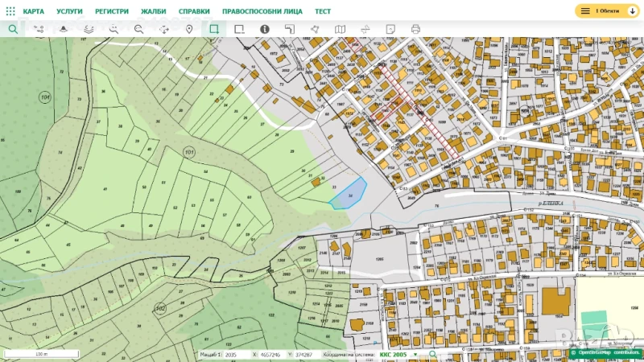The width and height of the screenshot is (644, 362).
Task: Toggle the active rectangle selection tool
Action: click(x=214, y=29)
